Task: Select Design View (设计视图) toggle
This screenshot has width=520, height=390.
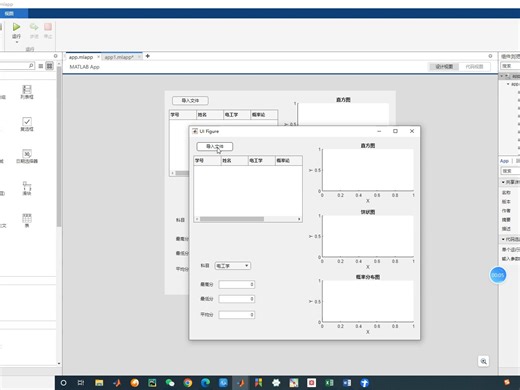Action: click(x=444, y=67)
